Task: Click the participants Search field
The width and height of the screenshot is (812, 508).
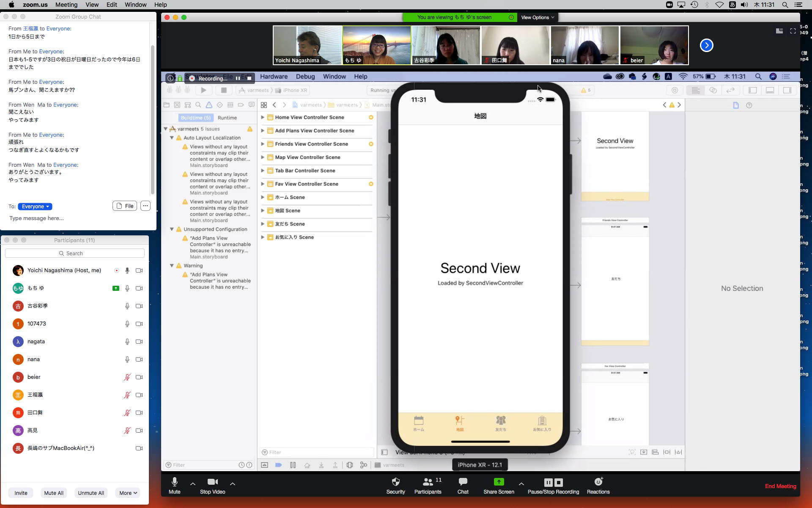Action: pyautogui.click(x=75, y=253)
